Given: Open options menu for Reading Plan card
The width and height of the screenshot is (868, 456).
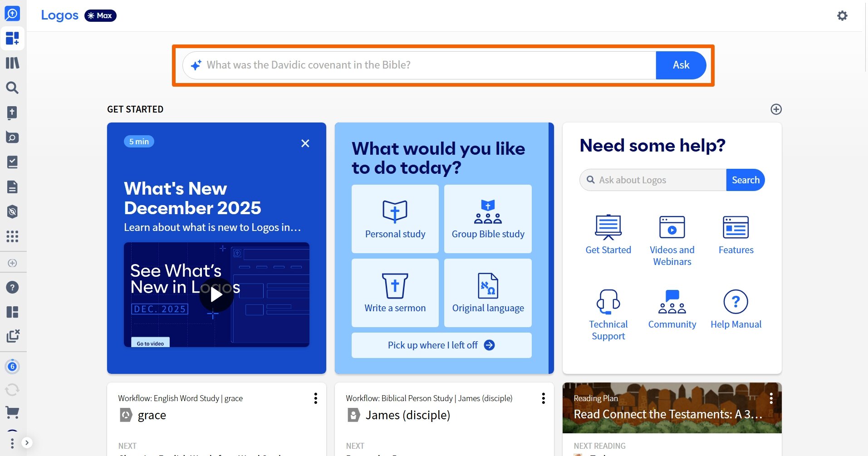Looking at the screenshot, I should point(771,398).
